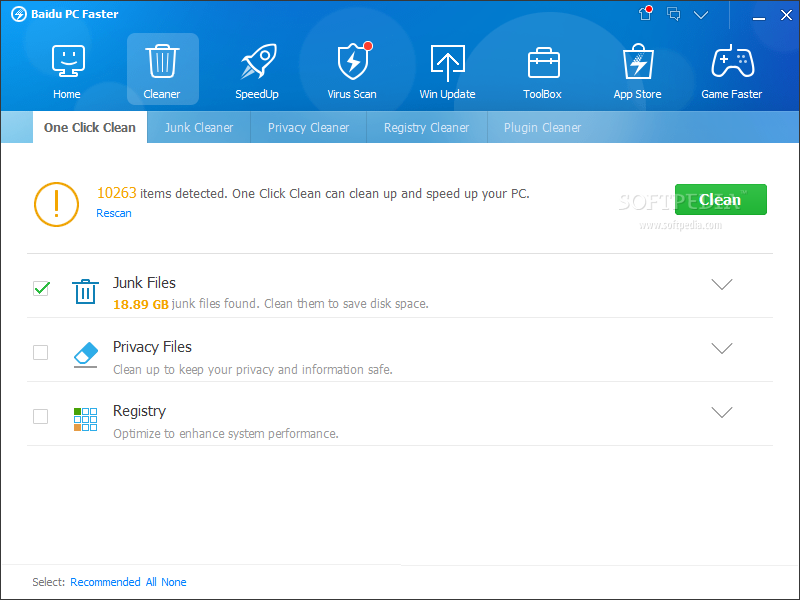Screen dimensions: 800x600
Task: Open the title bar dropdown menu arrow
Action: [x=701, y=15]
